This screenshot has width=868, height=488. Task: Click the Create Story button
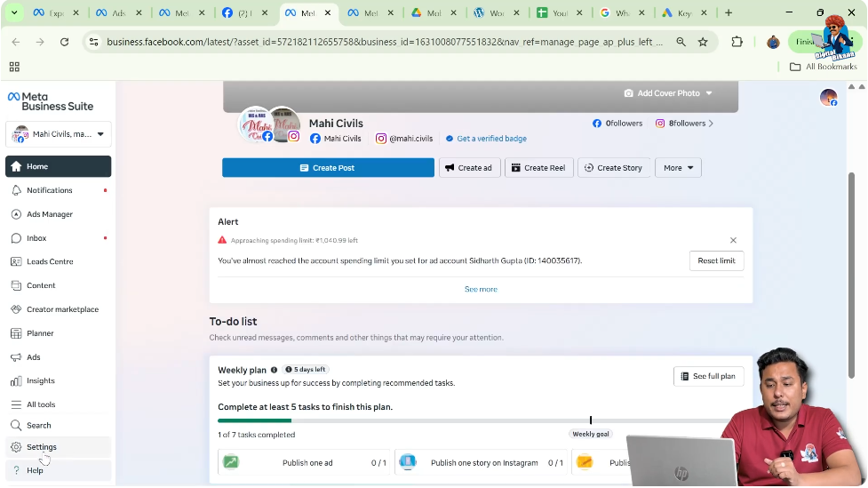614,168
